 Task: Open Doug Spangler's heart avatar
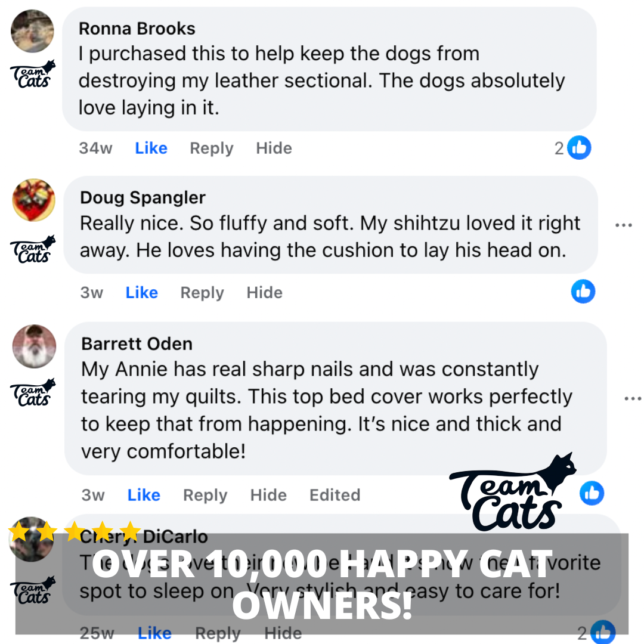pyautogui.click(x=33, y=200)
